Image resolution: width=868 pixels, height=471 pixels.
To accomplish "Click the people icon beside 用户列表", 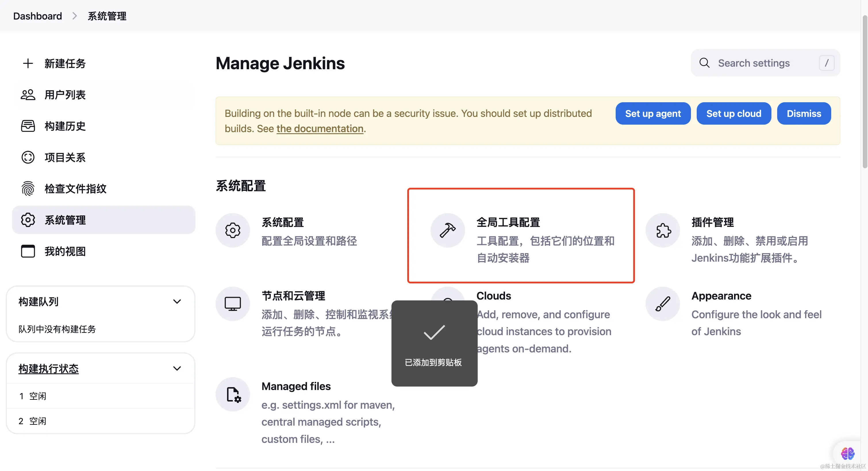I will 28,94.
